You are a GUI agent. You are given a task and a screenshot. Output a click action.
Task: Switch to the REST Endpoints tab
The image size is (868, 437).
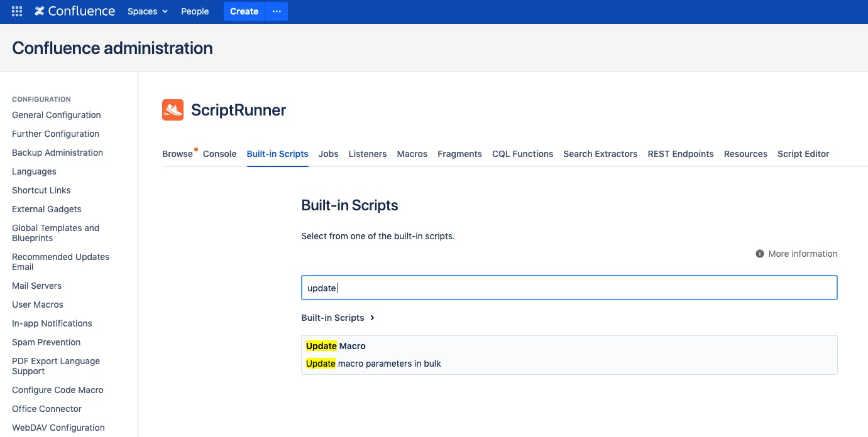pyautogui.click(x=681, y=154)
